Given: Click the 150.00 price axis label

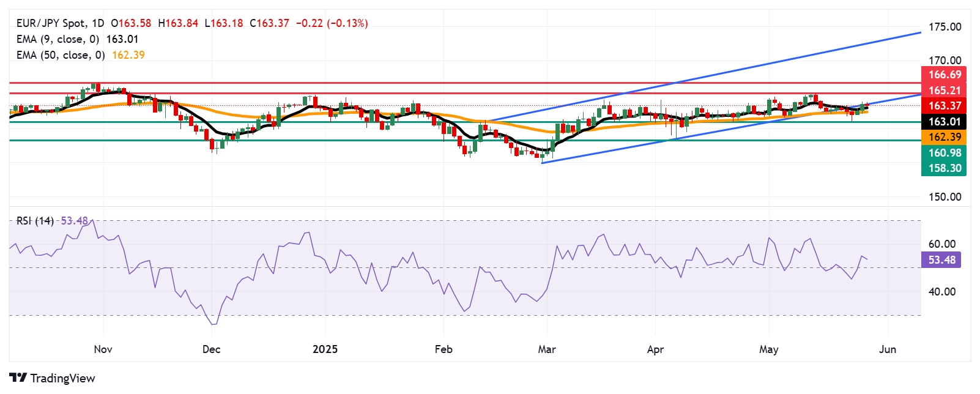Looking at the screenshot, I should (945, 197).
